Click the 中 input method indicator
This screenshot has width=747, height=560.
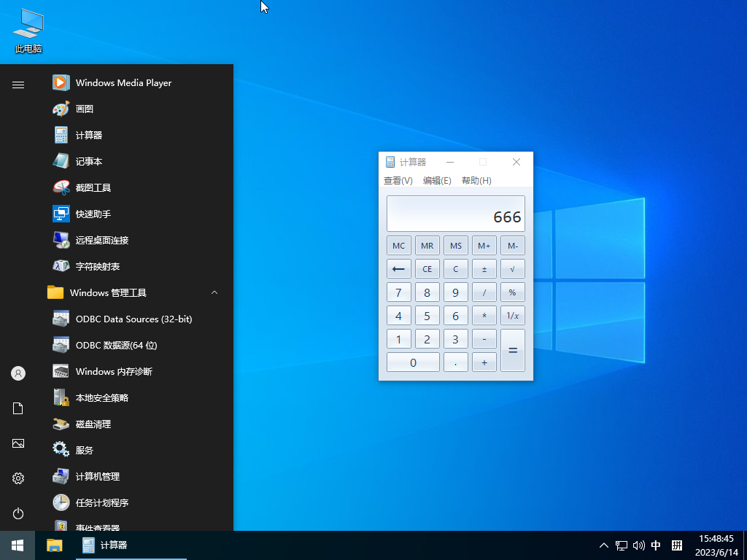point(656,545)
